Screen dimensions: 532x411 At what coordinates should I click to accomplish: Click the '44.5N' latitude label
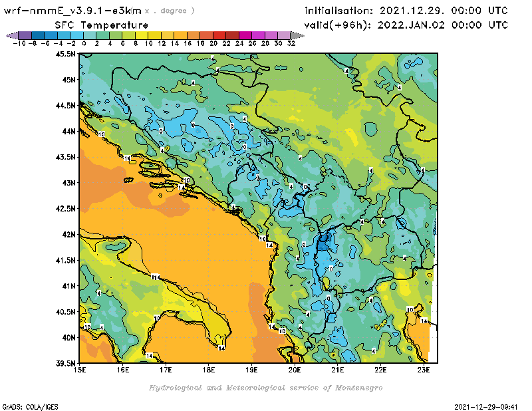tap(65, 106)
